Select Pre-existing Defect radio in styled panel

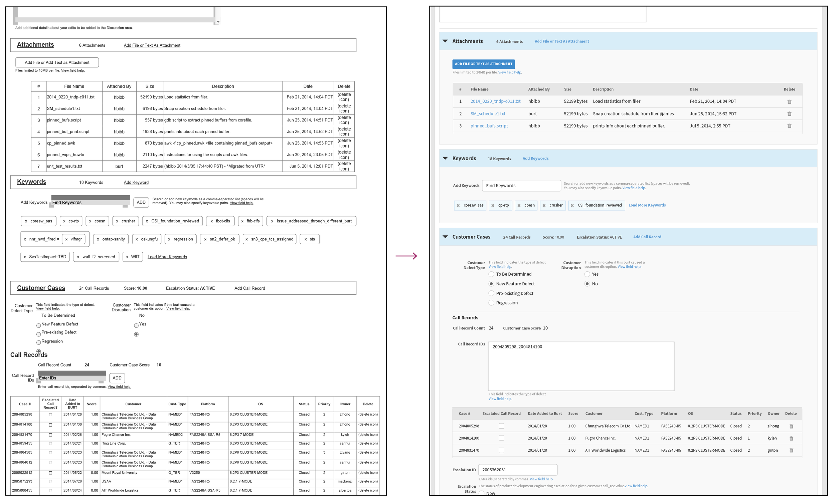tap(491, 293)
